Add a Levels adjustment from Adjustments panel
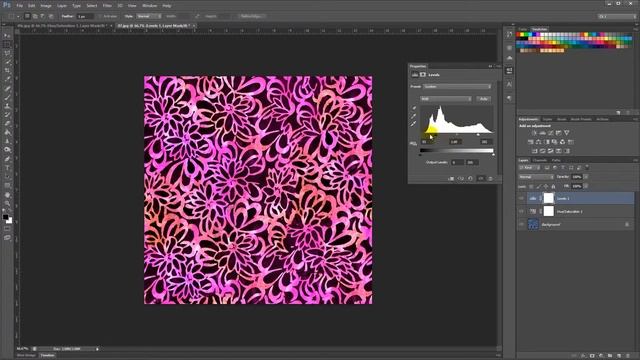640x360 pixels. pyautogui.click(x=542, y=133)
